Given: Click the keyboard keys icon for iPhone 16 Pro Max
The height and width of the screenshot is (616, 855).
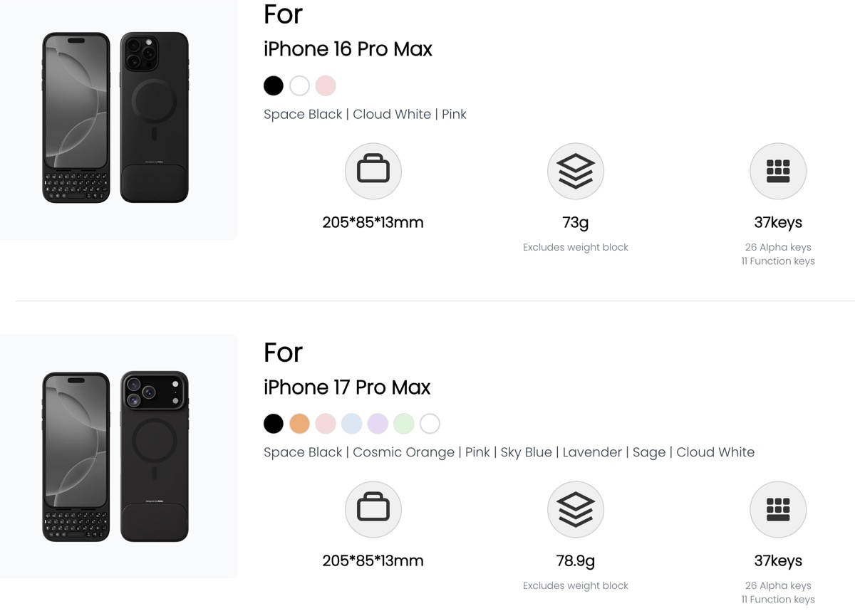Looking at the screenshot, I should tap(778, 172).
